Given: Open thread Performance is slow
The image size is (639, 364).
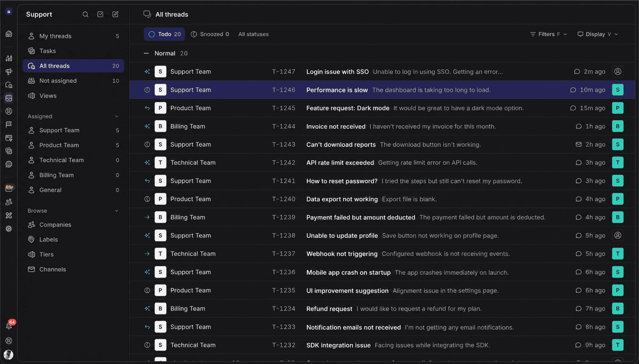Looking at the screenshot, I should (382, 90).
